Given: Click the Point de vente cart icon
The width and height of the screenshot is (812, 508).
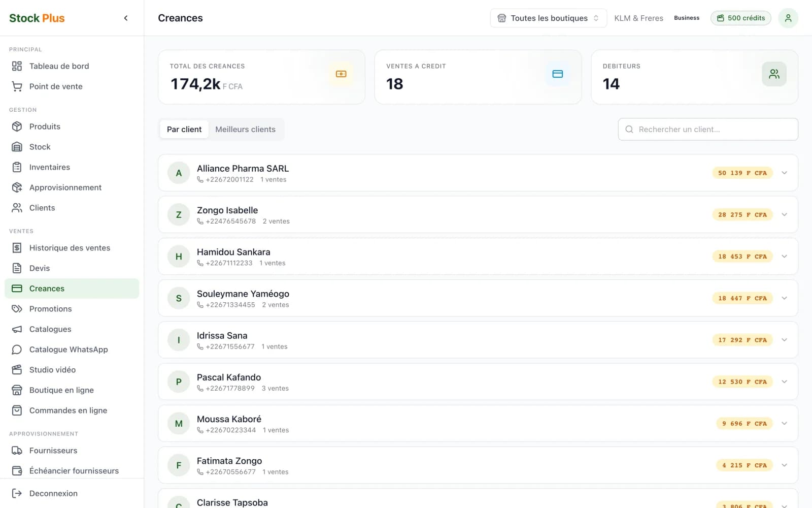Looking at the screenshot, I should 17,86.
